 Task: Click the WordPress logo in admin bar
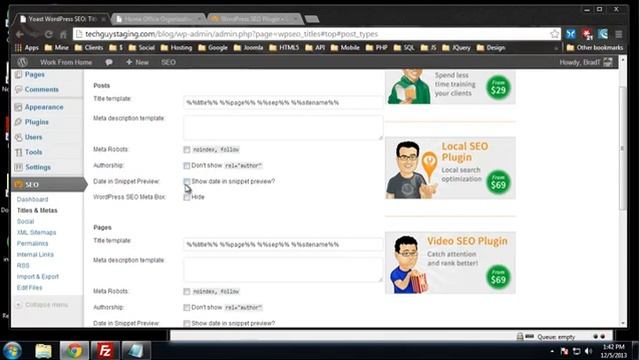22,62
